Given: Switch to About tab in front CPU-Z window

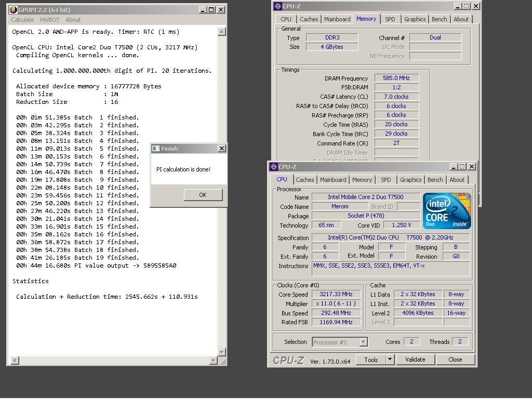Looking at the screenshot, I should tap(457, 180).
